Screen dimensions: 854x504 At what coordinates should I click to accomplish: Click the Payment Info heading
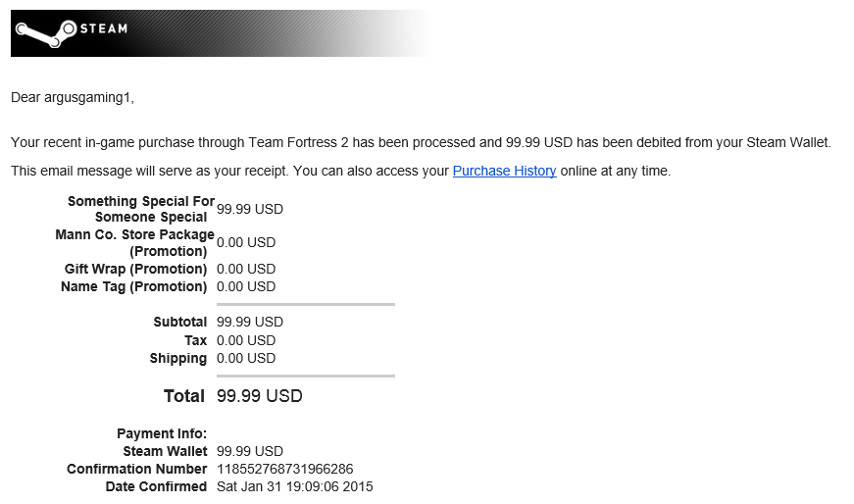tap(162, 433)
